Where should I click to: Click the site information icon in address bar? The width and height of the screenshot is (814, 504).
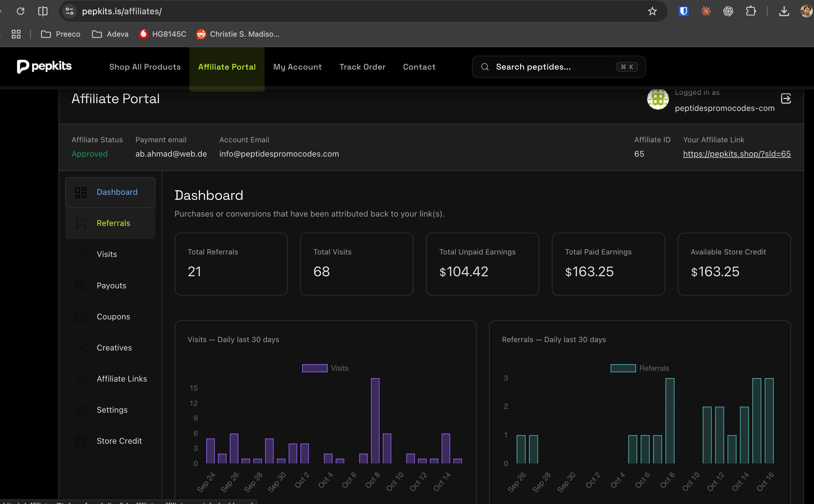pos(70,11)
